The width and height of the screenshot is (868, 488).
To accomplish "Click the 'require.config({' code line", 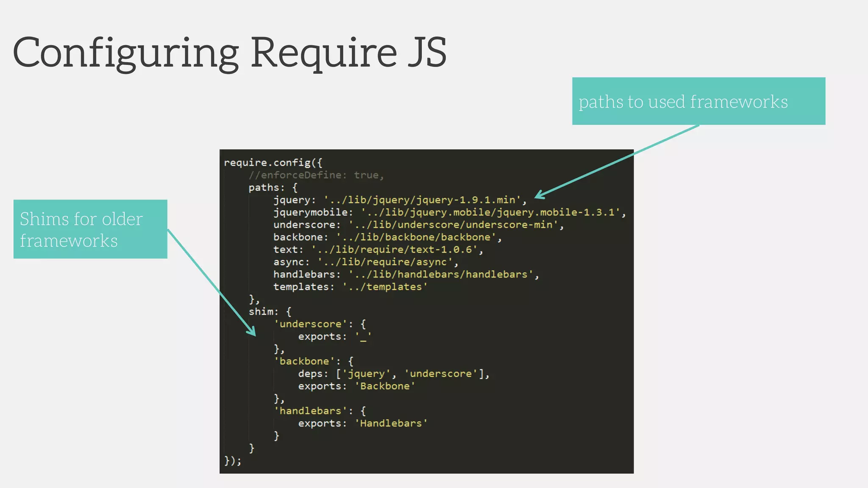I will 273,163.
